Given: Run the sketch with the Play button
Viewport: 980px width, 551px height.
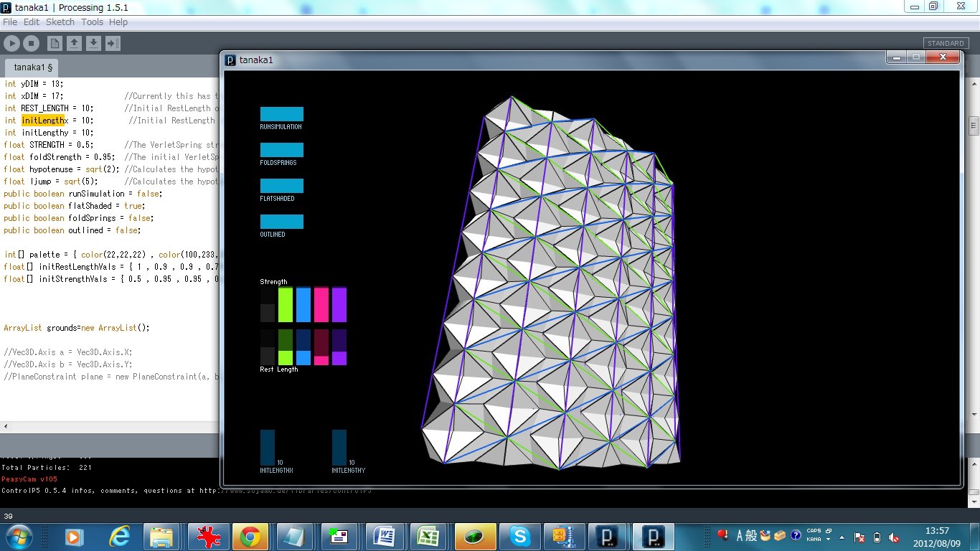Looking at the screenshot, I should (x=11, y=44).
